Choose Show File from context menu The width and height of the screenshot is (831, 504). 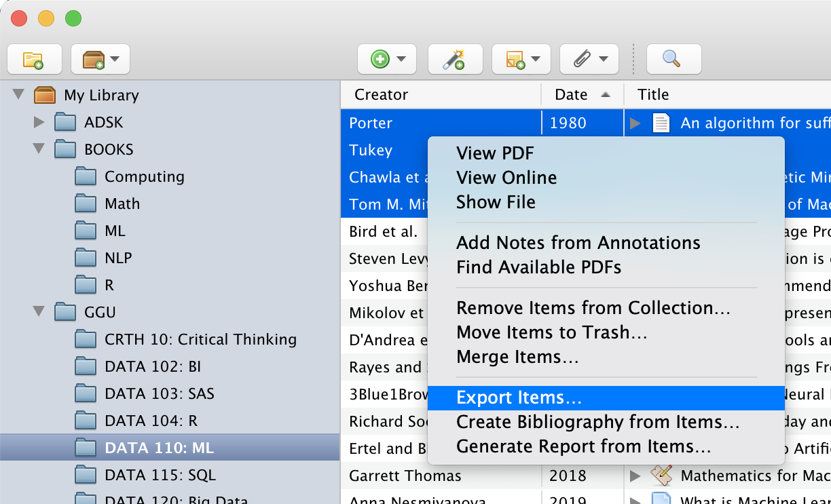click(x=606, y=202)
